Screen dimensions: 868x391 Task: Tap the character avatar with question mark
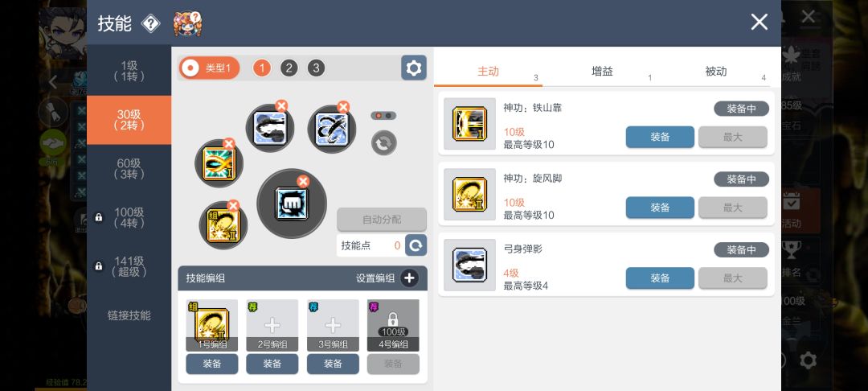pyautogui.click(x=187, y=23)
